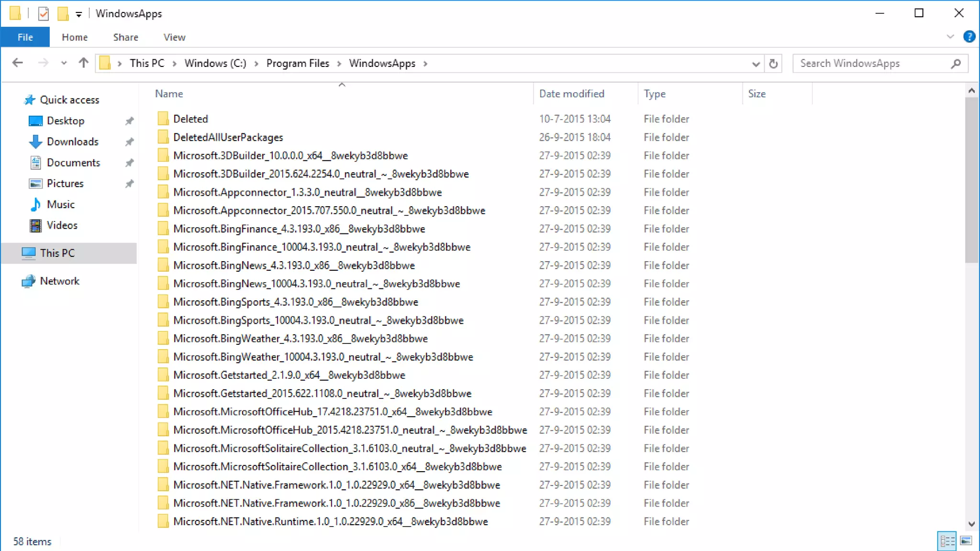Screen dimensions: 980x551
Task: Switch to the Home ribbon tab
Action: pos(75,37)
